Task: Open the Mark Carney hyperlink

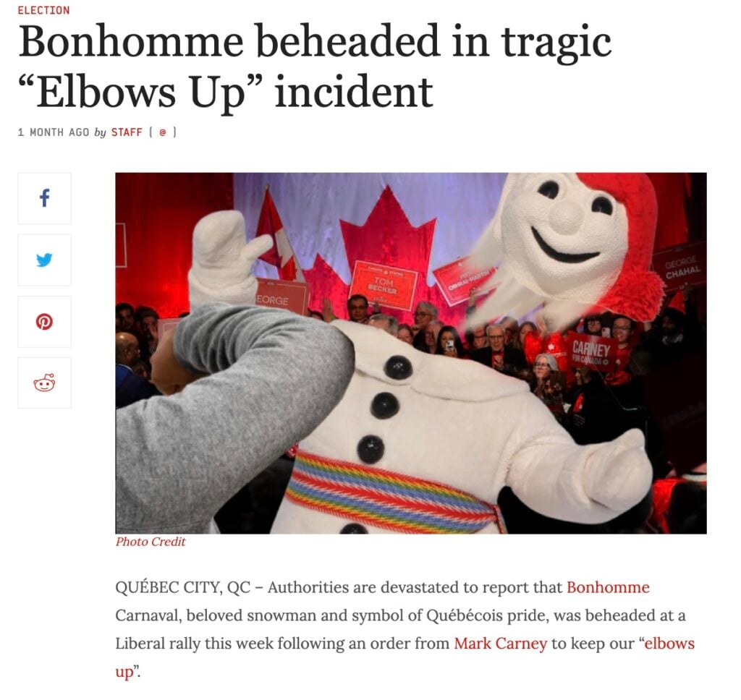Action: coord(501,644)
